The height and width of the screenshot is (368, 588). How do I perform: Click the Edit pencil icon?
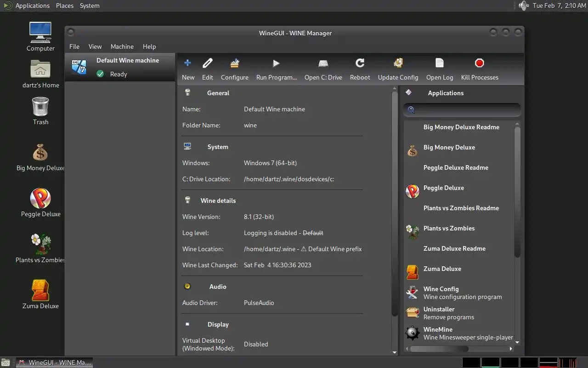coord(208,63)
